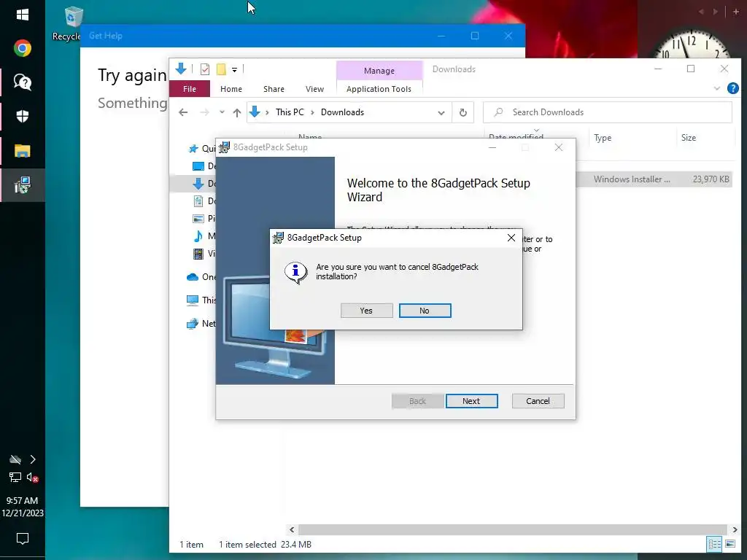Expand the Explorer ribbon chevron
This screenshot has width=747, height=560.
point(716,88)
